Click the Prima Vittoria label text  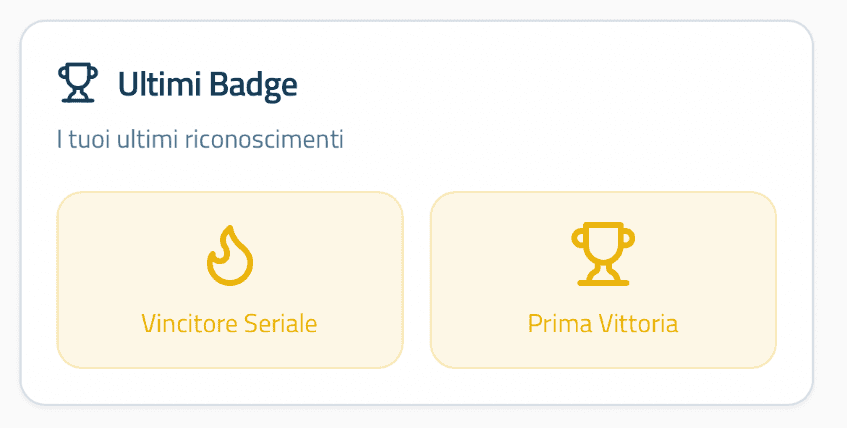coord(602,324)
